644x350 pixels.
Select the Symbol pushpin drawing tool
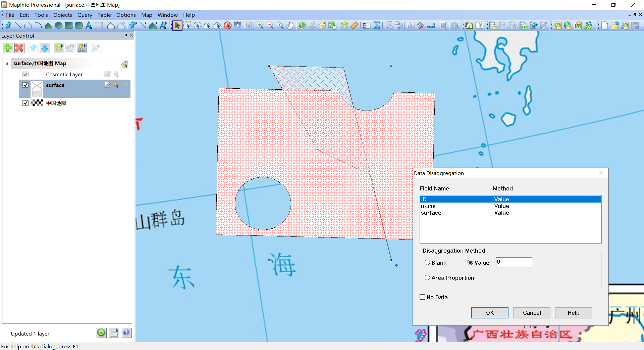click(8, 26)
